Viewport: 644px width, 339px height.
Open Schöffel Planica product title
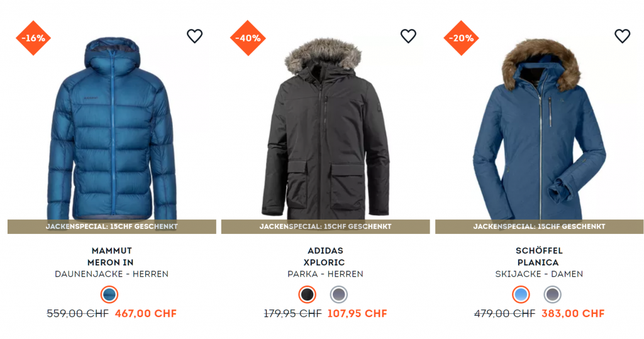pos(539,257)
